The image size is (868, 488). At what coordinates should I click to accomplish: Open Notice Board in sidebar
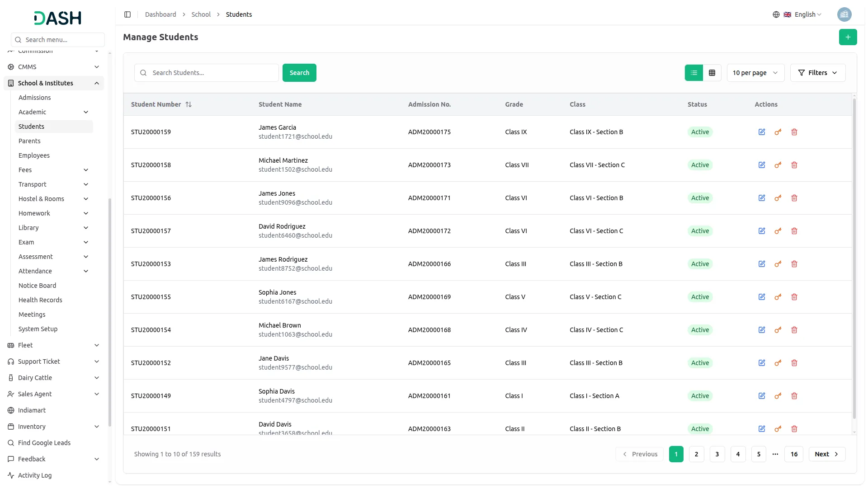37,286
